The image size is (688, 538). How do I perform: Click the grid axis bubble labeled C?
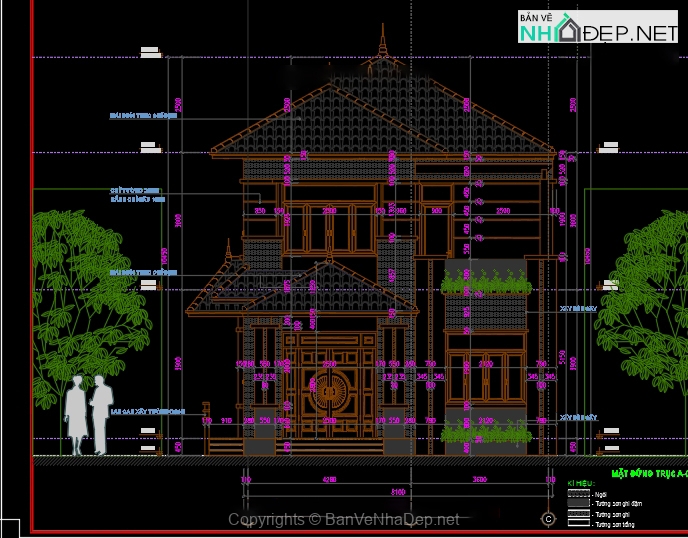coord(547,519)
